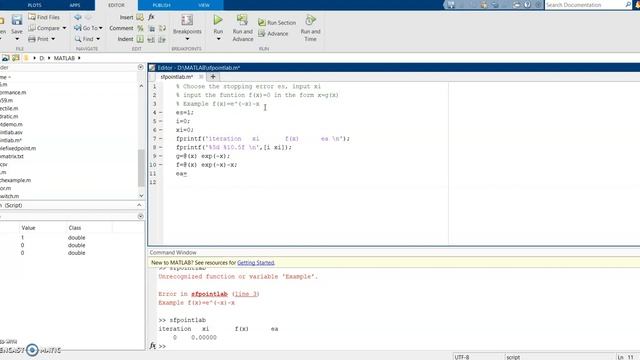Image resolution: width=640 pixels, height=360 pixels.
Task: Select the matrix.txt file in Current Folder
Action: (x=12, y=156)
